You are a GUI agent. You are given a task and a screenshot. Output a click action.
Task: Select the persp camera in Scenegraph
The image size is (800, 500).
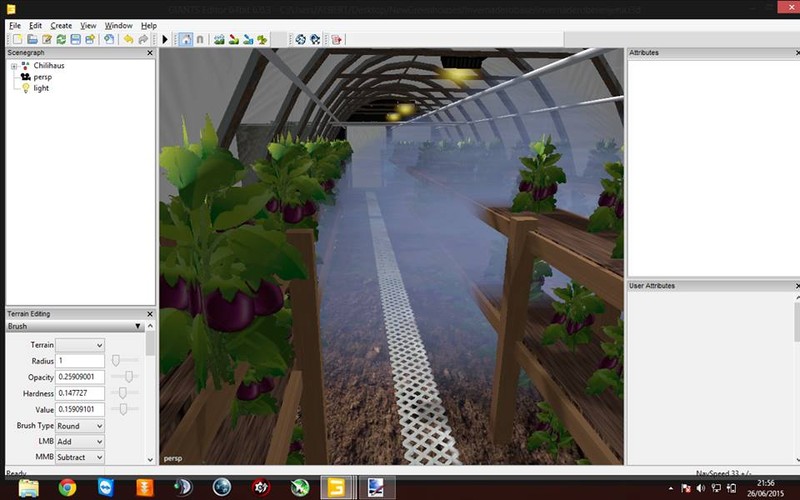(42, 77)
